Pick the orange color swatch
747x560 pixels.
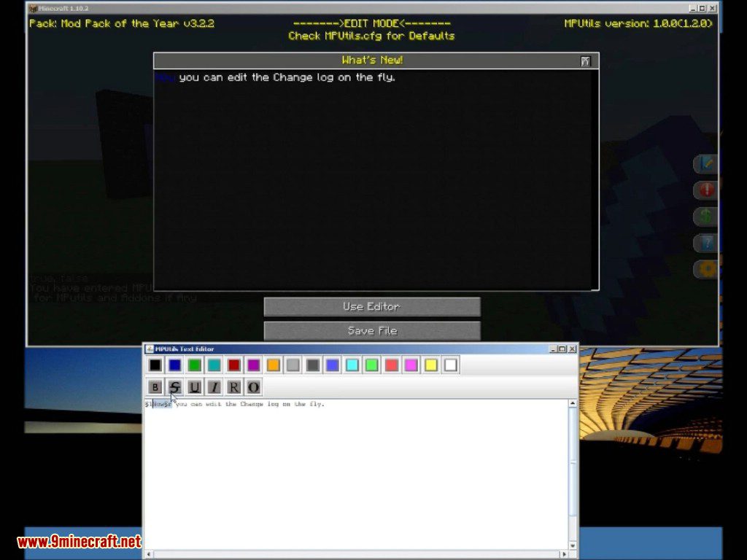274,365
